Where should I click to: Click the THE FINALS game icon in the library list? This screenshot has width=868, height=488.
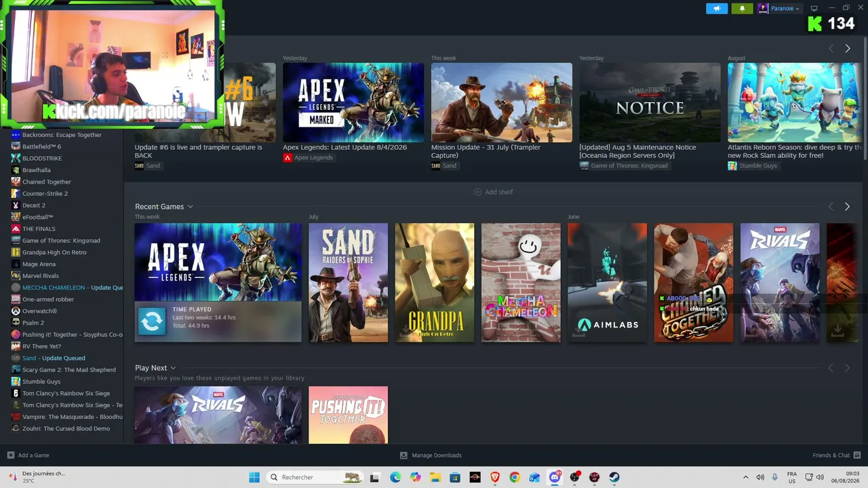(16, 228)
